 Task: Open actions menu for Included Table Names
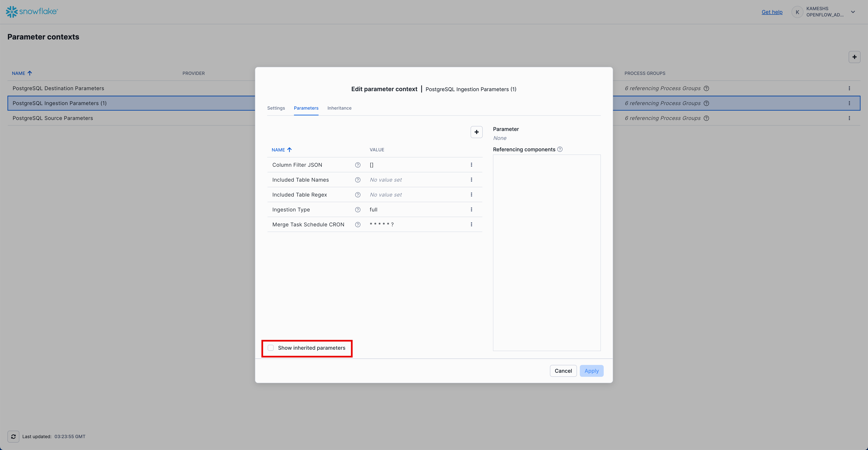pyautogui.click(x=471, y=180)
